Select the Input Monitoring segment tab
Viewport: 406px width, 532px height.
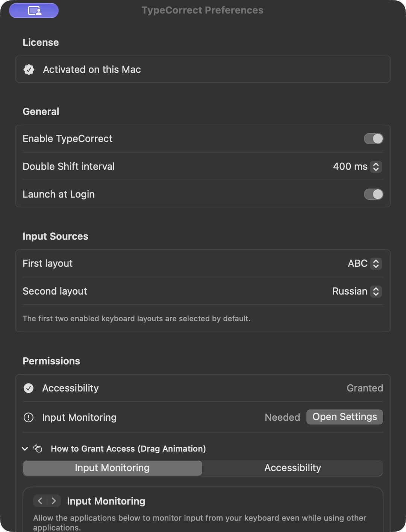tap(112, 468)
